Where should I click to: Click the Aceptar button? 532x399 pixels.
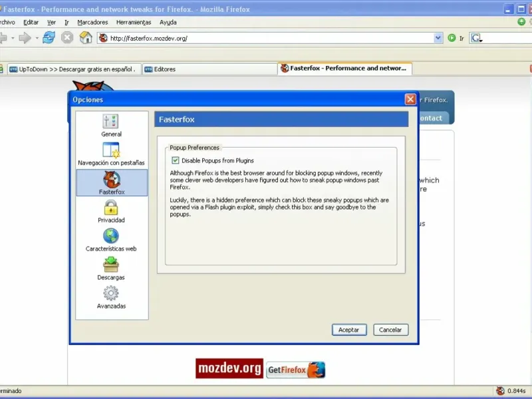[x=348, y=330]
